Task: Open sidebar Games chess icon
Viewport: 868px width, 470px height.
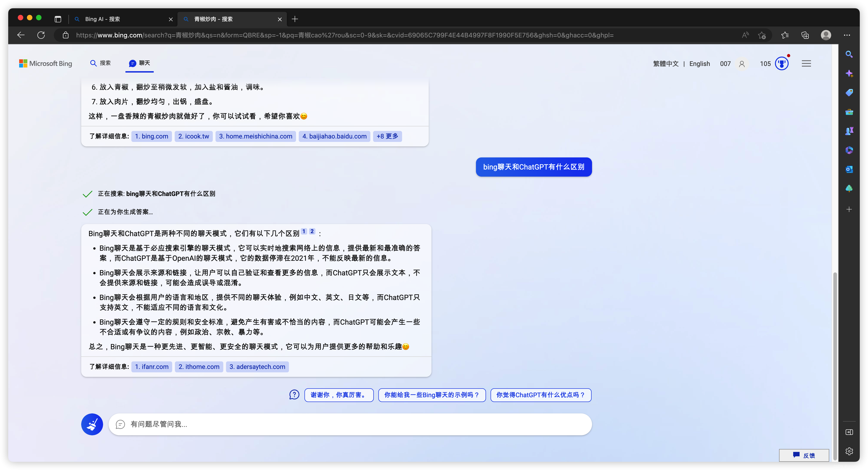Action: click(849, 131)
